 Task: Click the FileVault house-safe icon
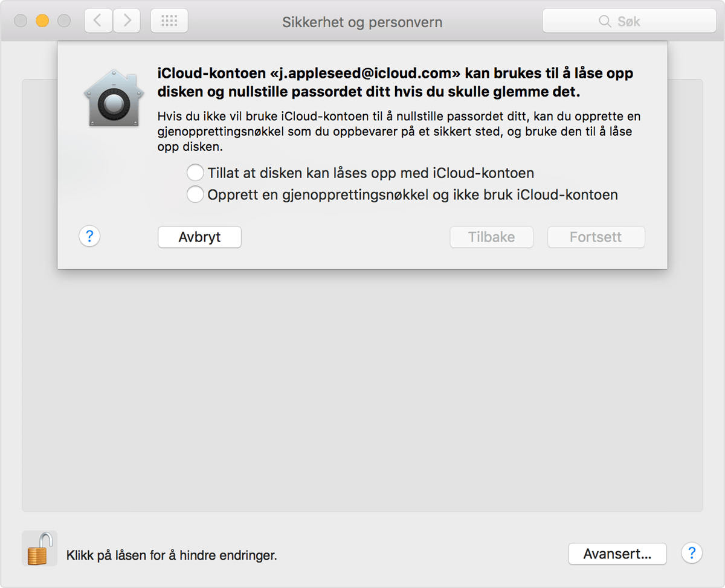pyautogui.click(x=114, y=98)
